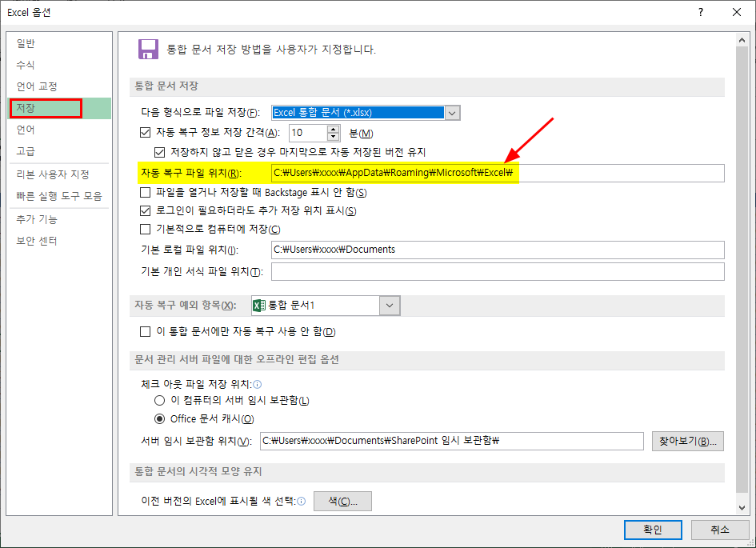Click scrollbar up arrow
The image size is (756, 548).
click(742, 41)
